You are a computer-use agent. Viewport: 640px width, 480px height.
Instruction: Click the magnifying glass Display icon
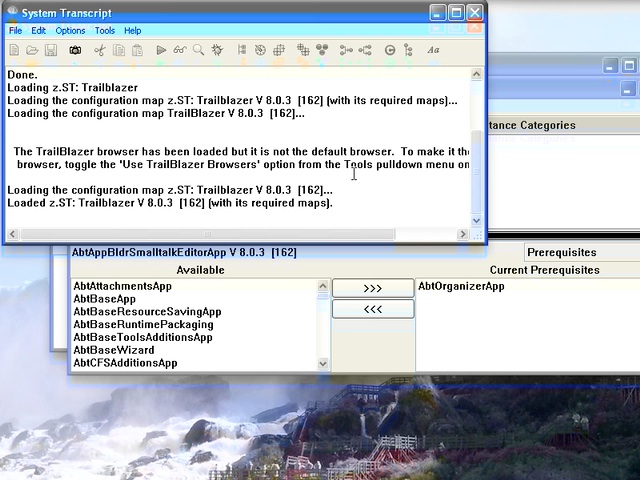click(198, 50)
